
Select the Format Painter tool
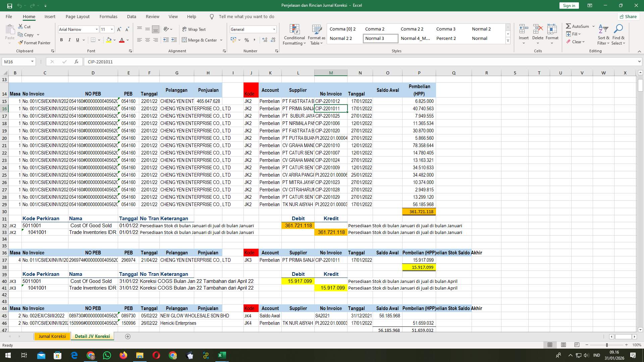(x=35, y=43)
